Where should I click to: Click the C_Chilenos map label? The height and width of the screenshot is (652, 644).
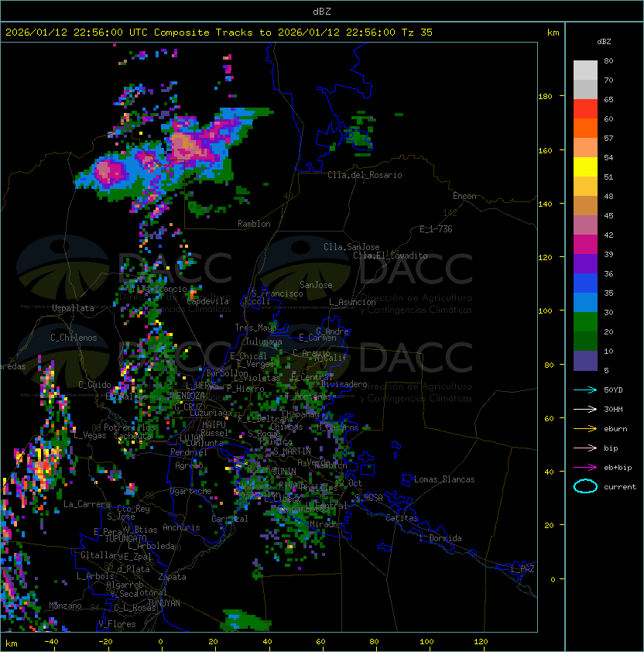pyautogui.click(x=74, y=338)
